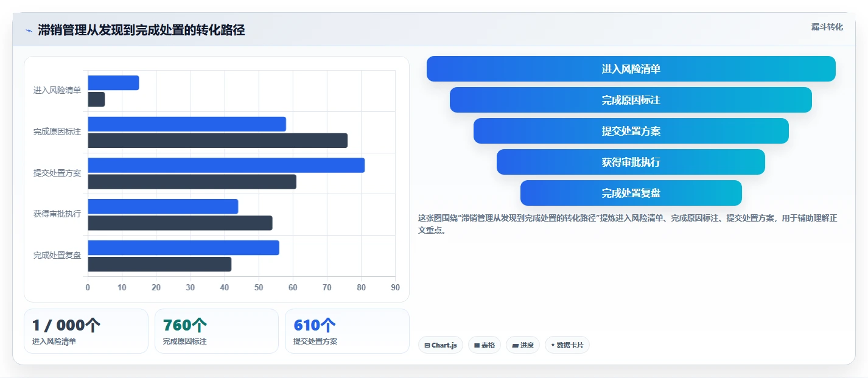This screenshot has height=378, width=868.
Task: Click the blue bar for 完成原因标注
Action: pyautogui.click(x=187, y=124)
